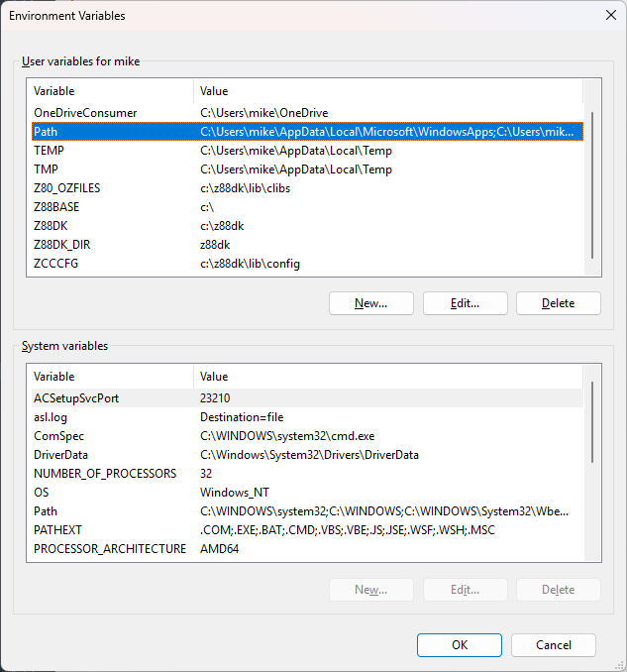Choose NUMBER_OF_PROCESSORS system variable
The height and width of the screenshot is (672, 627).
click(105, 474)
